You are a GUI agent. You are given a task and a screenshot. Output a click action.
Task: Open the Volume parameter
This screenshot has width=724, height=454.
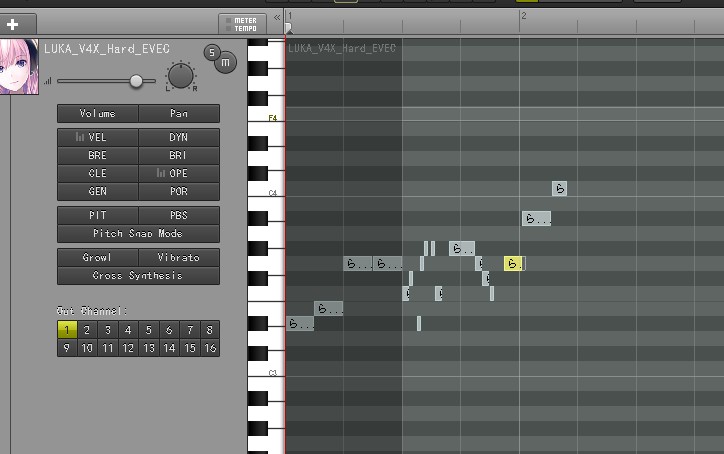pyautogui.click(x=98, y=114)
